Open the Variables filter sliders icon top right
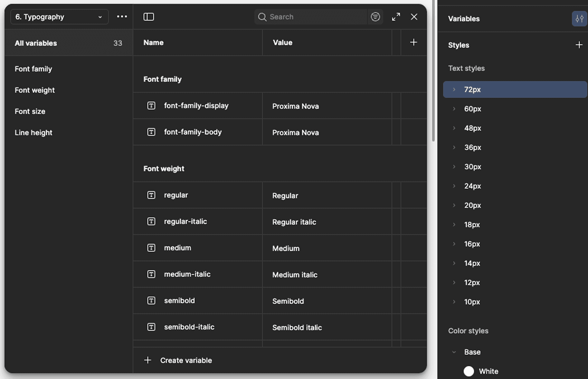 [x=579, y=18]
